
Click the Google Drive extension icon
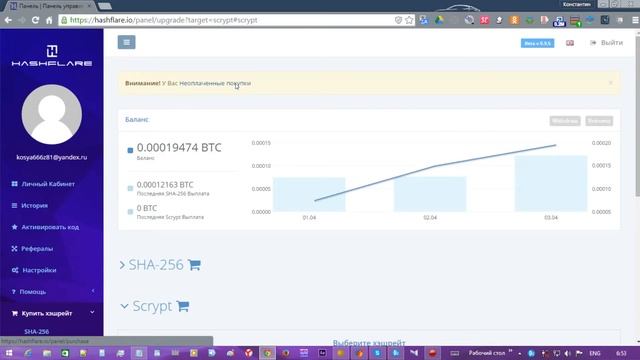(x=439, y=20)
